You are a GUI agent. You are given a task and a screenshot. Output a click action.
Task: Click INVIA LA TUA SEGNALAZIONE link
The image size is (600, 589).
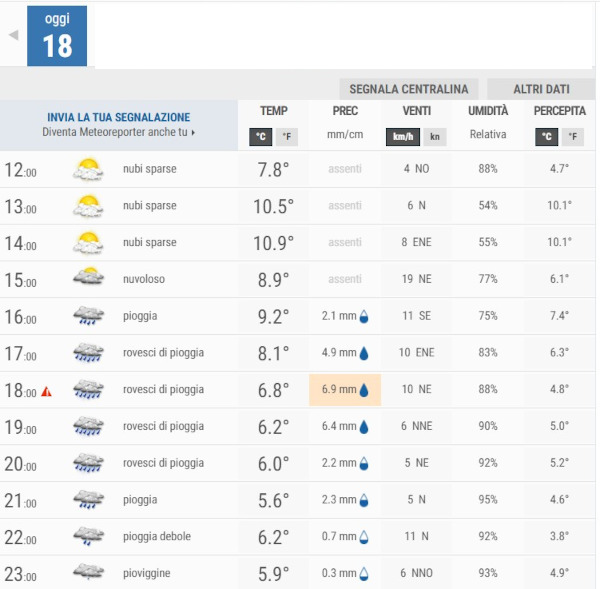click(118, 117)
